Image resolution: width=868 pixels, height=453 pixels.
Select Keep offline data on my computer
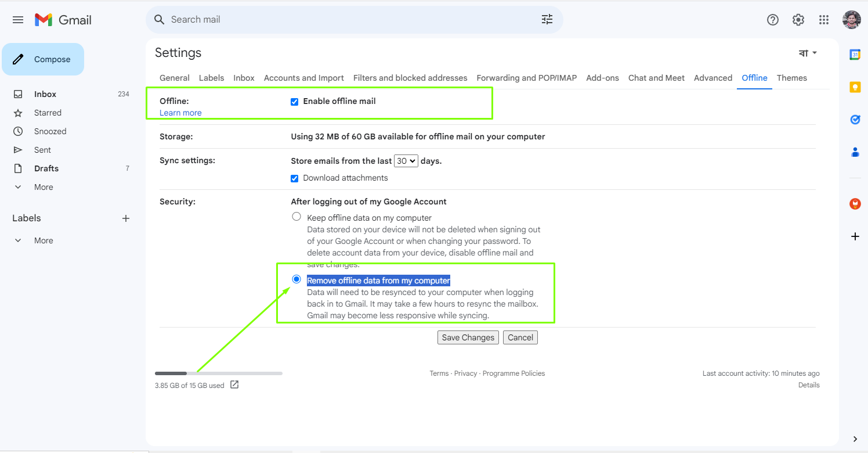pyautogui.click(x=296, y=217)
